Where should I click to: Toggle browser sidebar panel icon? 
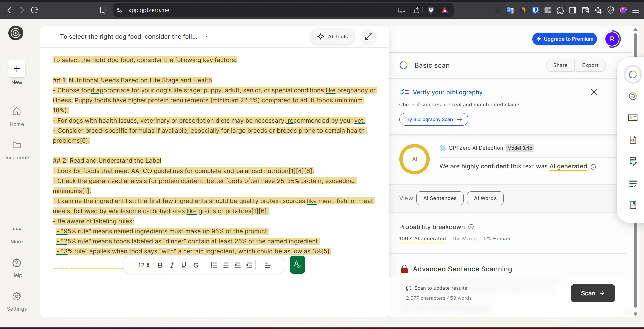[x=573, y=10]
